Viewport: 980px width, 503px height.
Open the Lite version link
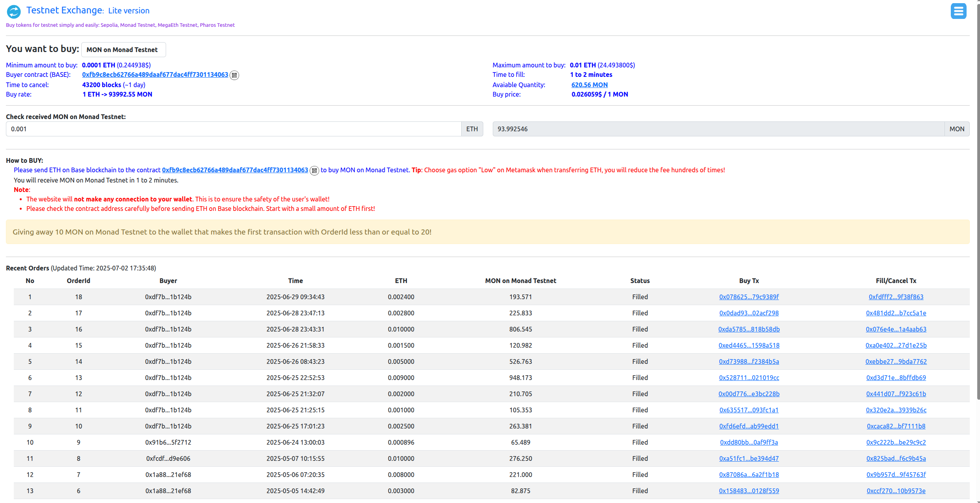tap(129, 11)
